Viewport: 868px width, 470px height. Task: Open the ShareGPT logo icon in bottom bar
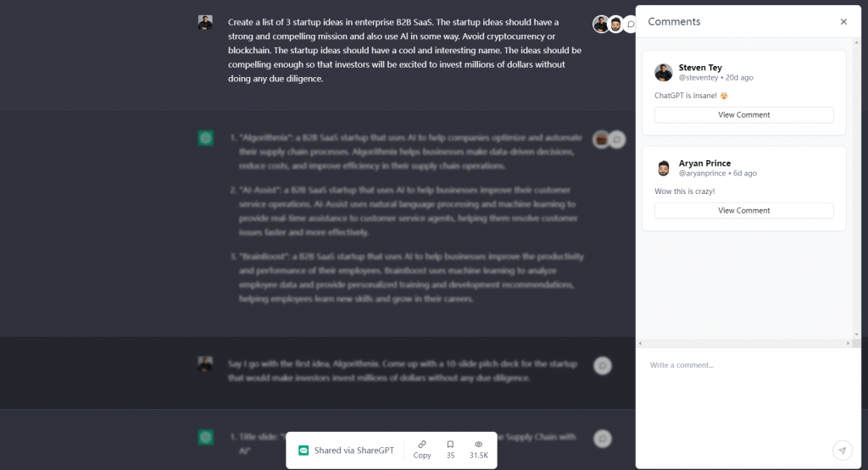tap(303, 450)
